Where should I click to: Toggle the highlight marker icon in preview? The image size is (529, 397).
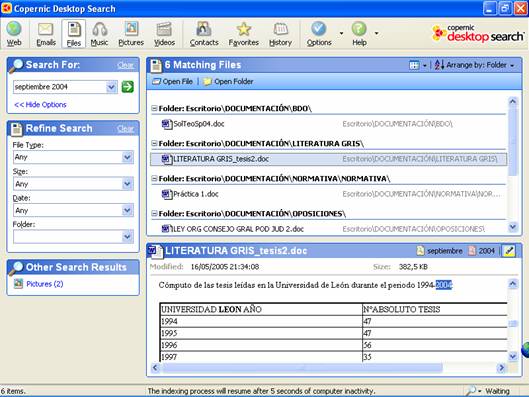click(509, 251)
